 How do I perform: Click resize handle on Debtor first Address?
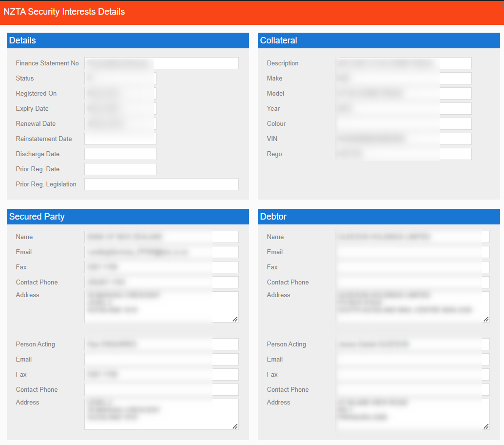pyautogui.click(x=486, y=319)
